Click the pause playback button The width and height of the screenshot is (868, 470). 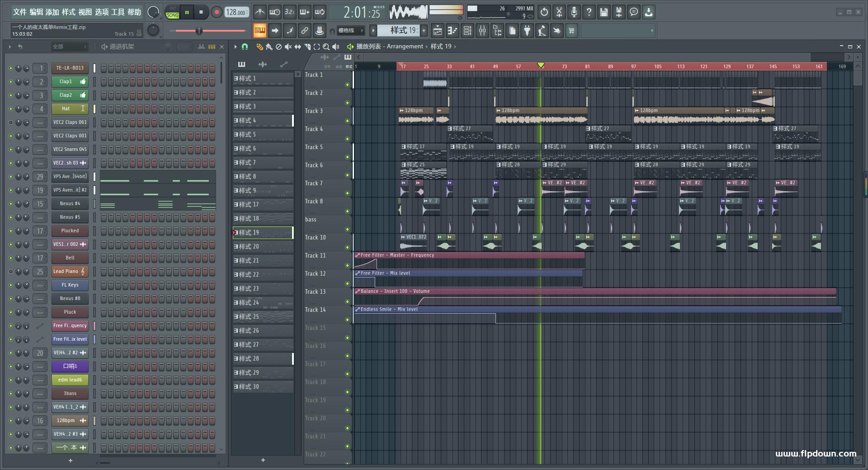click(x=187, y=12)
